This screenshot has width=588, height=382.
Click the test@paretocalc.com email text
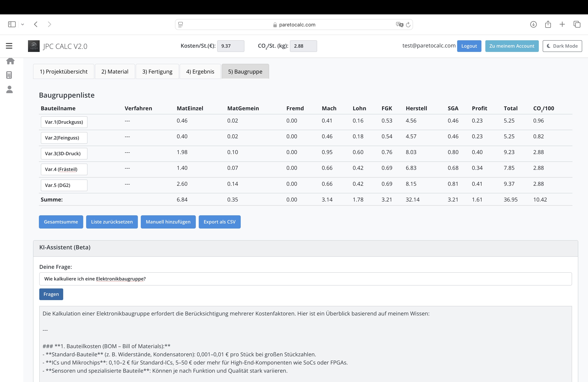tap(429, 46)
